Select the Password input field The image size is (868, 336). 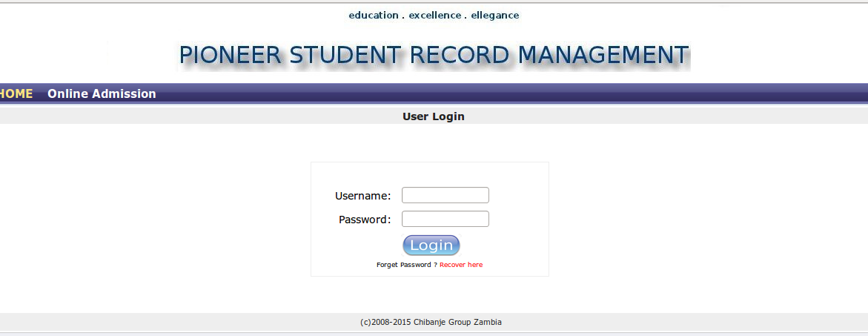445,219
